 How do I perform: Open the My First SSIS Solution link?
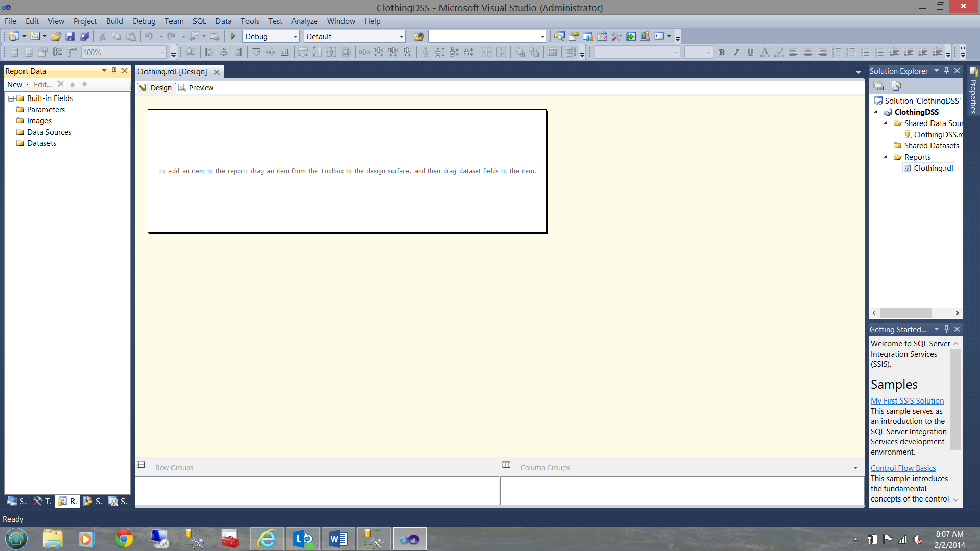[907, 401]
